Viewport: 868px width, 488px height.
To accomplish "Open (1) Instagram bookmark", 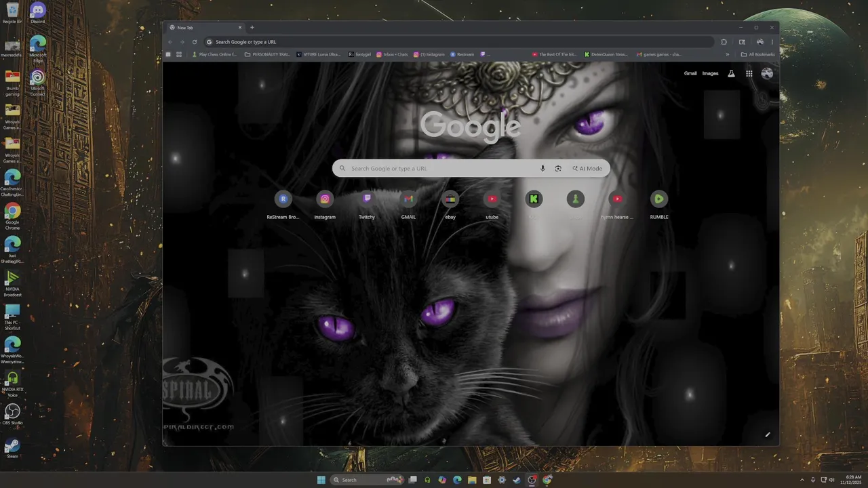I will click(x=429, y=54).
